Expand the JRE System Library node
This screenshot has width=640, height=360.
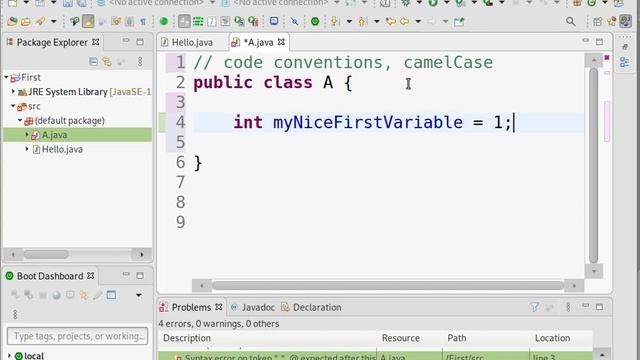tap(13, 92)
